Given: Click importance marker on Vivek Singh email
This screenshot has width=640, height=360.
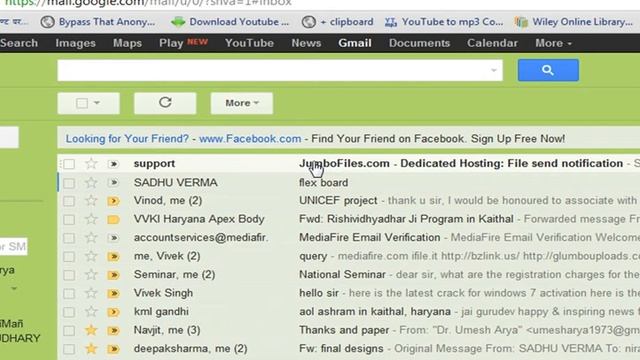Looking at the screenshot, I should (x=113, y=293).
